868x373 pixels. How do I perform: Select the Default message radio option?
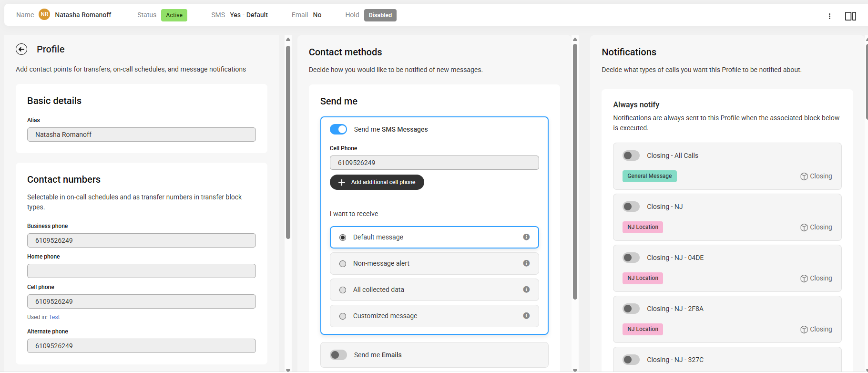click(343, 238)
